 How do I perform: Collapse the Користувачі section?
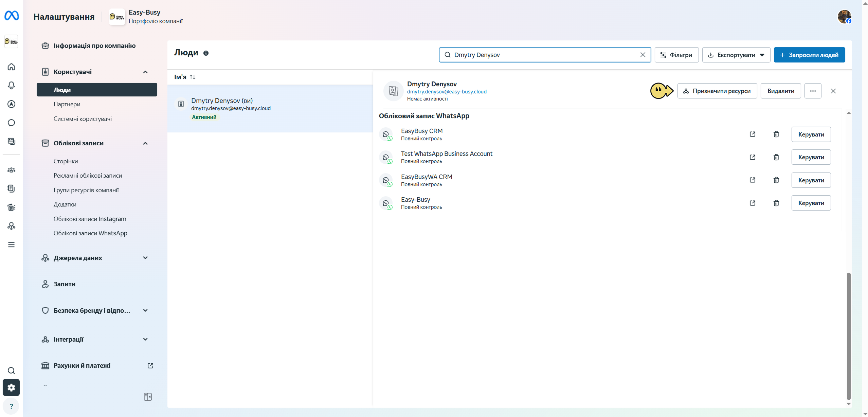coord(145,72)
